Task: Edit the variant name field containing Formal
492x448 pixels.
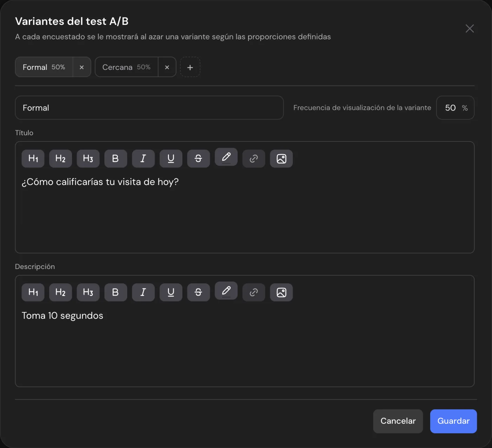Action: click(x=149, y=108)
